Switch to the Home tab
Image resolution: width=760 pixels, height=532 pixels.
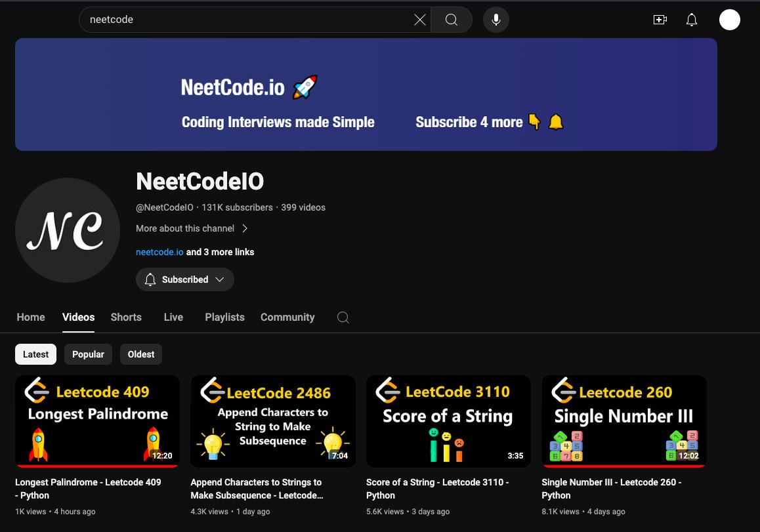(x=31, y=317)
